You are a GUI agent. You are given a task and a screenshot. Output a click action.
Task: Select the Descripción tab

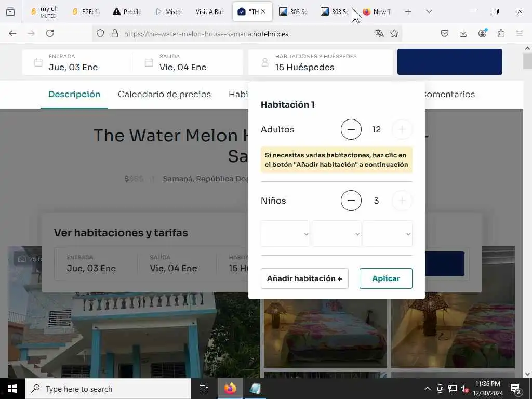(x=74, y=95)
